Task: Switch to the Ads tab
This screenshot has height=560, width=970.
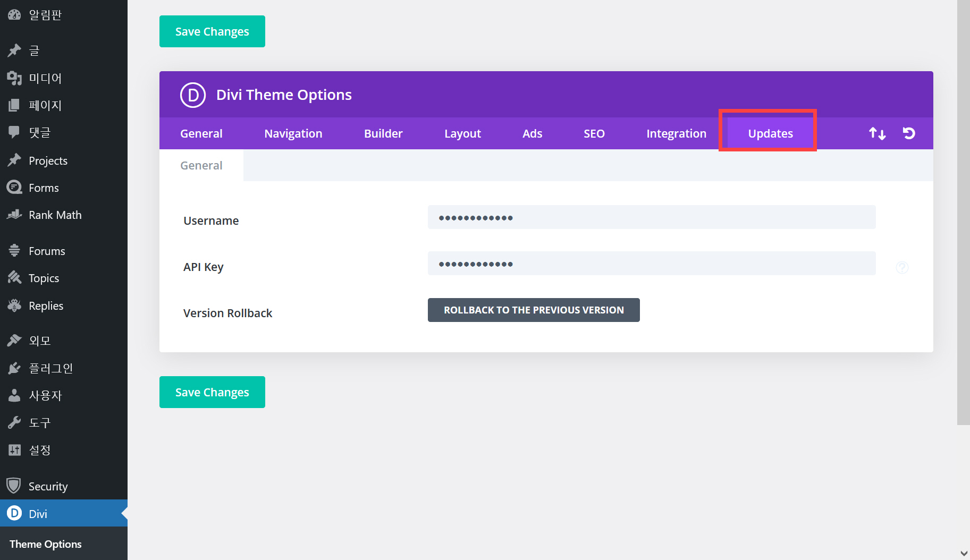Action: click(x=532, y=133)
